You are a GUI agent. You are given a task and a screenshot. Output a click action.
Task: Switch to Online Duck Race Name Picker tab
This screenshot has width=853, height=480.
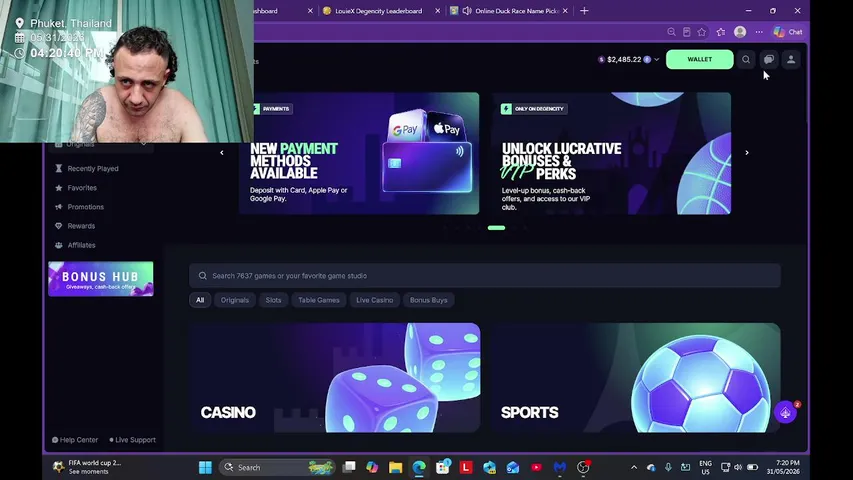pos(517,11)
